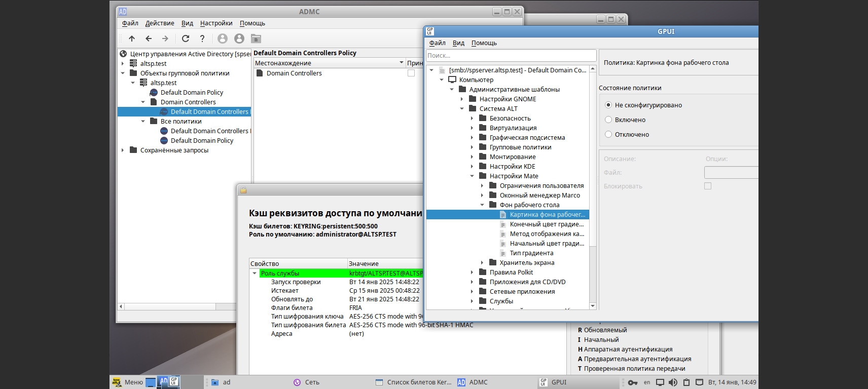
Task: Click the show-desktop icon beside Меню
Action: click(151, 382)
